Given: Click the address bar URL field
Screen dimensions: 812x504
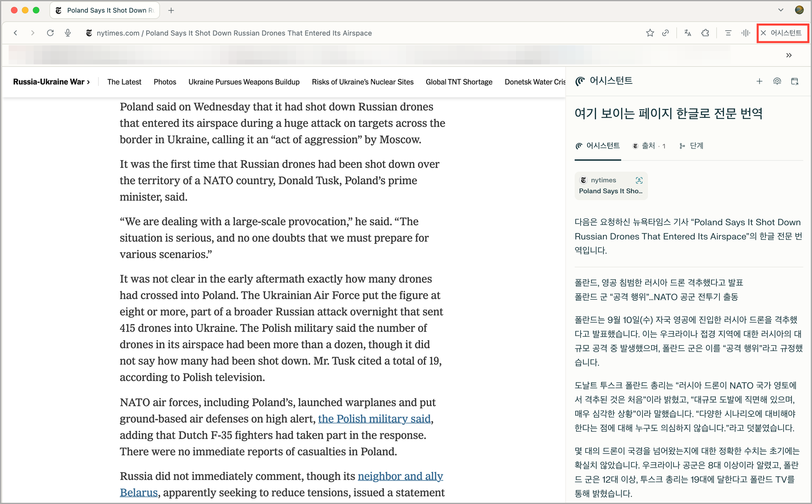Looking at the screenshot, I should pos(234,33).
